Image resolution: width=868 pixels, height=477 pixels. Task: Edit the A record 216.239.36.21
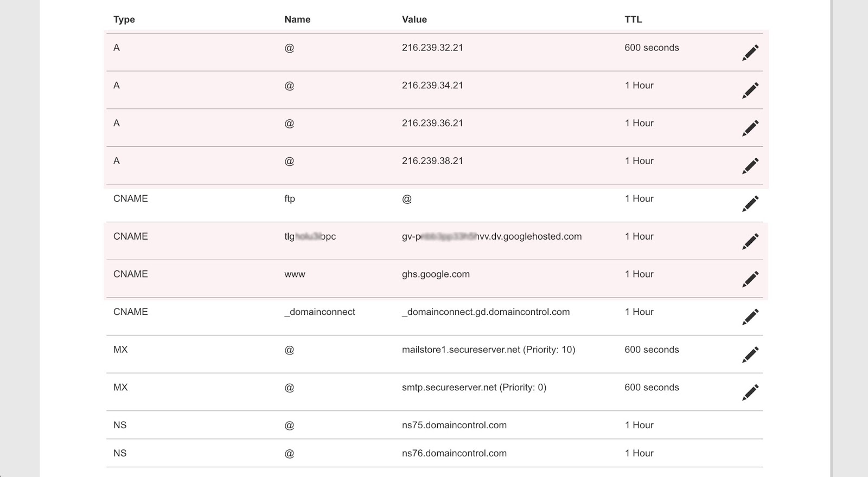(750, 128)
